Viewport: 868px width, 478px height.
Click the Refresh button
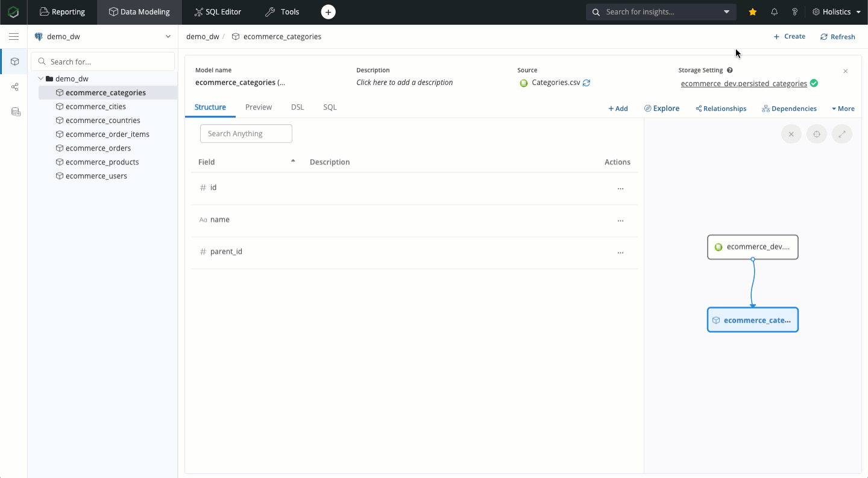[837, 37]
